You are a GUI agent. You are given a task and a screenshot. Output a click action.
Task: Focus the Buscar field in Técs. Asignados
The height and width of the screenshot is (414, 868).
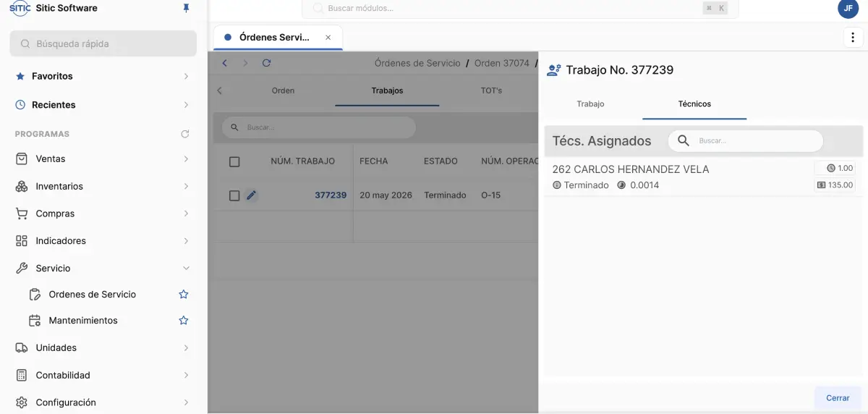(746, 140)
